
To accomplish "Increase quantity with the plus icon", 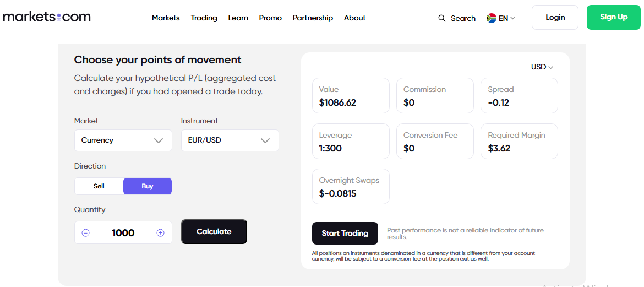I will pos(160,233).
